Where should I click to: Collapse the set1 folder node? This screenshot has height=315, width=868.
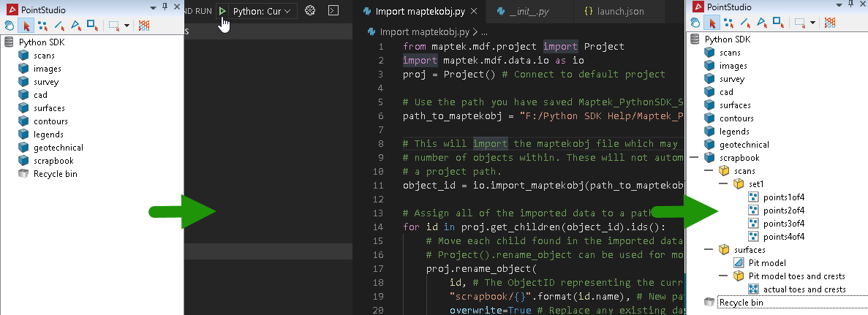point(724,183)
